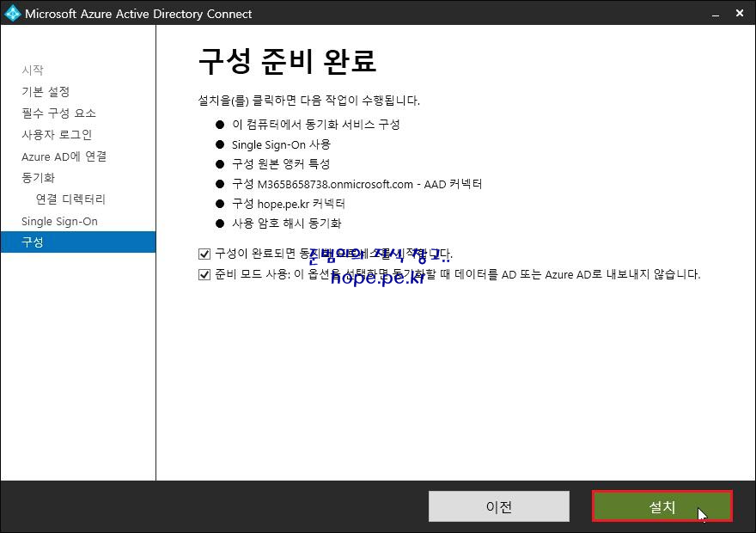Go to the Single Sign-On sidebar step
This screenshot has width=756, height=533.
pos(60,222)
